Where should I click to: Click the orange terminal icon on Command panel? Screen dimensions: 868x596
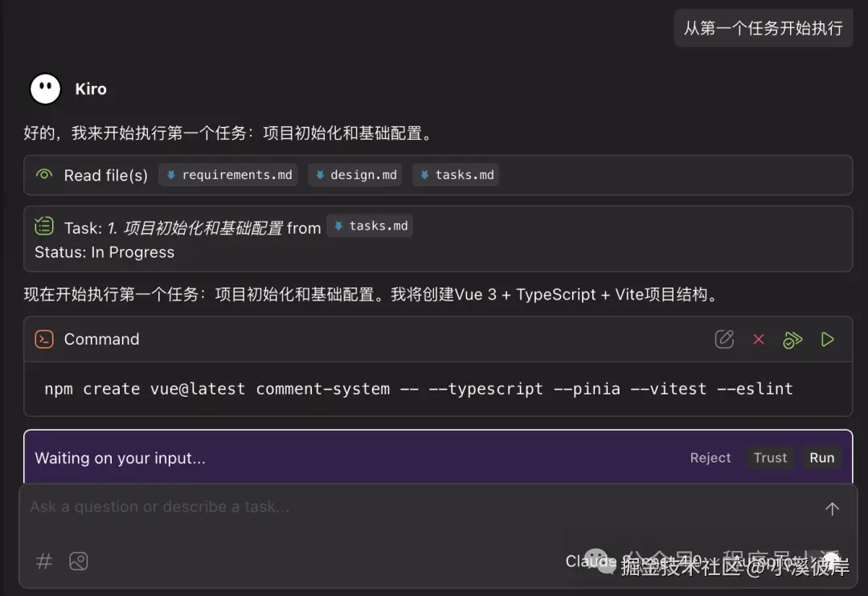(43, 339)
